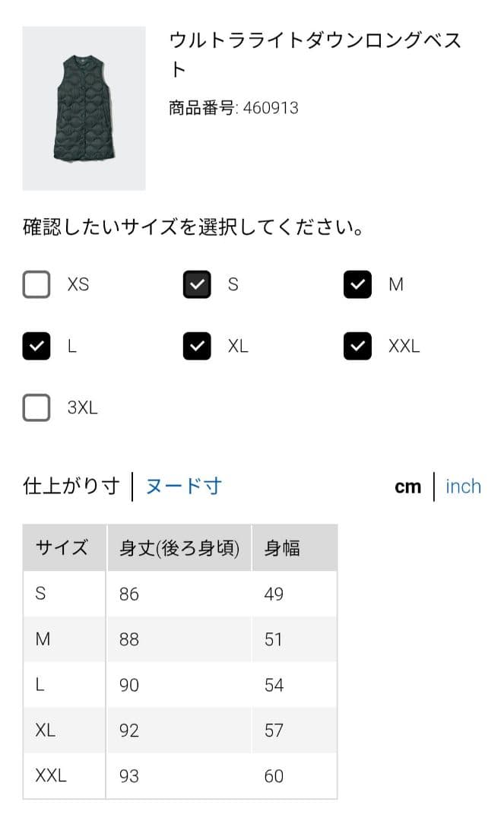Disable the M size checkbox
504x821 pixels.
point(357,284)
